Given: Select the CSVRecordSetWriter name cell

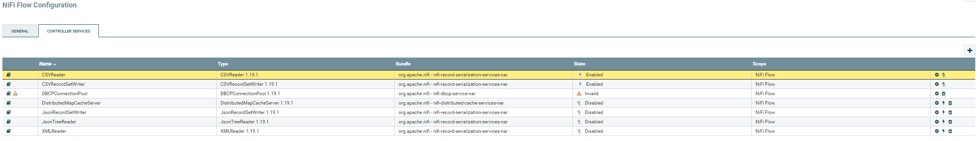Looking at the screenshot, I should point(127,84).
